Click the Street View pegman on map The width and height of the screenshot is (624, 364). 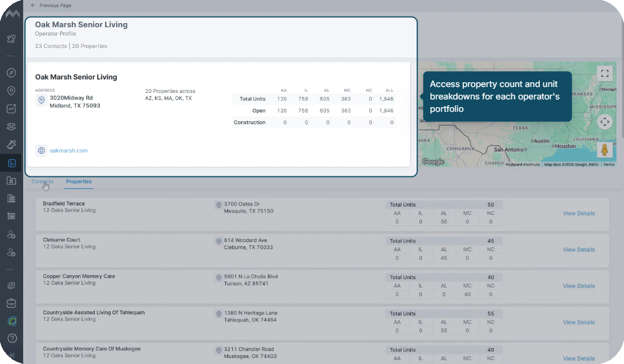tap(604, 150)
